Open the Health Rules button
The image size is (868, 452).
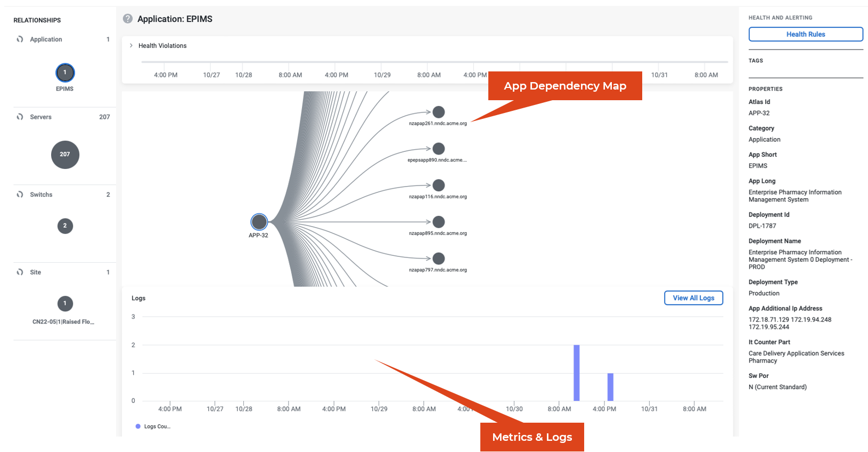pyautogui.click(x=805, y=34)
